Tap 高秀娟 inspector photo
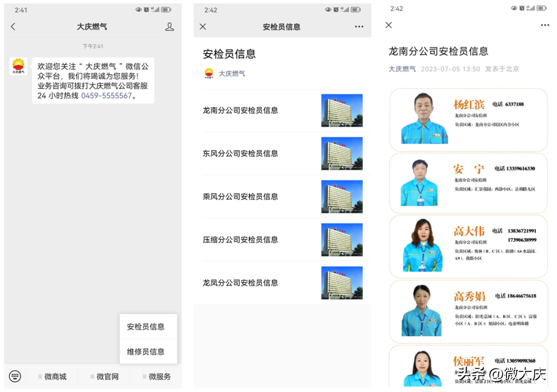This screenshot has width=557, height=392. coord(422,311)
